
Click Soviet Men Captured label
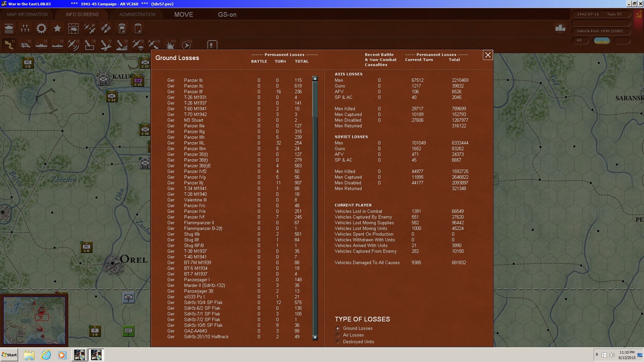[x=348, y=177]
